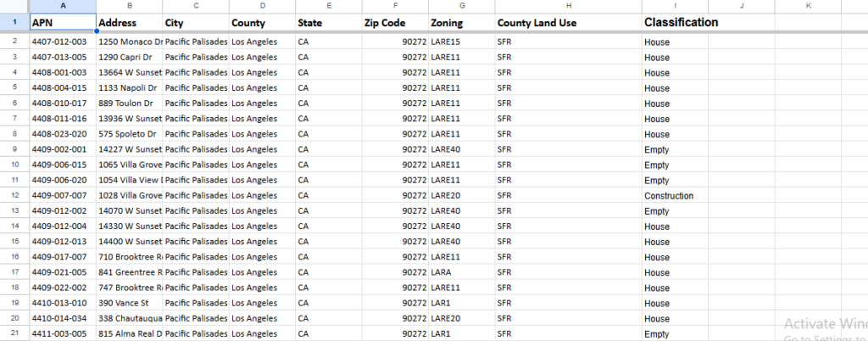Viewport: 868px width, 341px height.
Task: Select row 12 header
Action: click(x=14, y=195)
